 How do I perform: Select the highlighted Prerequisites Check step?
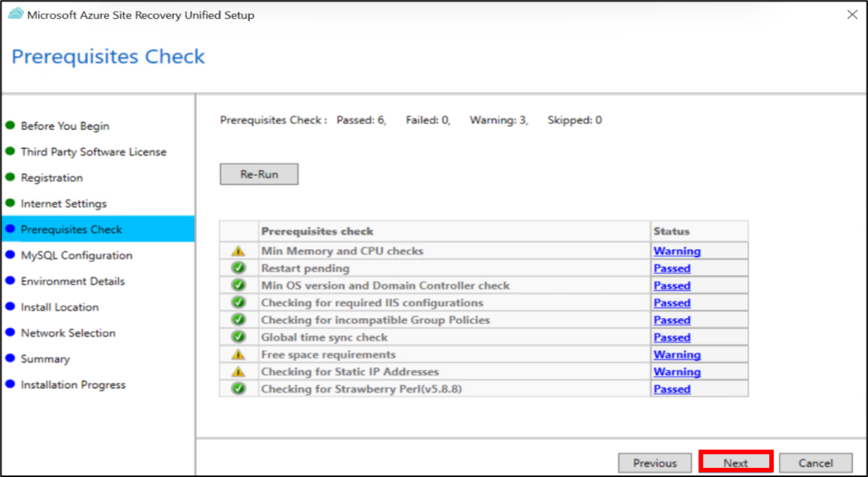tap(98, 229)
